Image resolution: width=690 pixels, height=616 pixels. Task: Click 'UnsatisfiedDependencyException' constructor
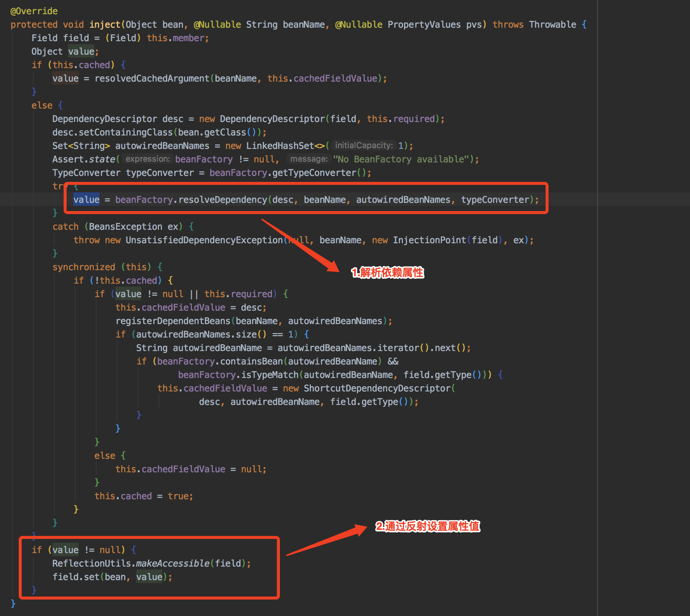pos(204,240)
